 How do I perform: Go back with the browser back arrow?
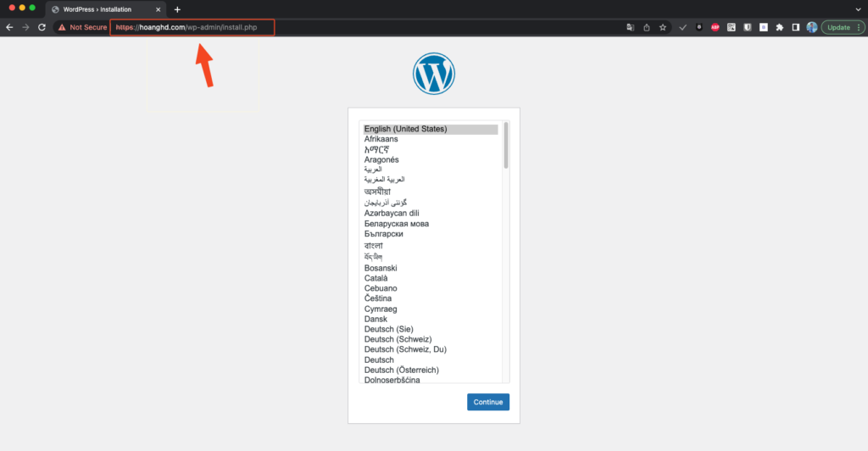point(9,27)
